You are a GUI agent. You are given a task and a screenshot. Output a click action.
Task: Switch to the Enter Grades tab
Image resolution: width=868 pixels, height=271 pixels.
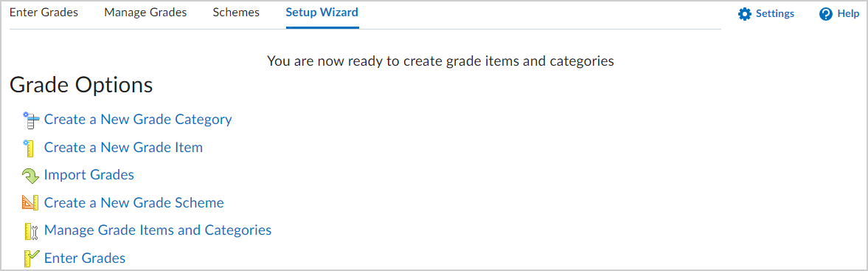click(44, 13)
